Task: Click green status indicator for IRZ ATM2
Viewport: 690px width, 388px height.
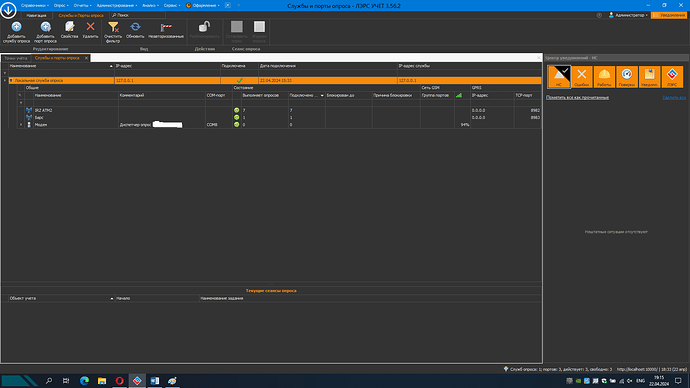Action: click(x=236, y=110)
